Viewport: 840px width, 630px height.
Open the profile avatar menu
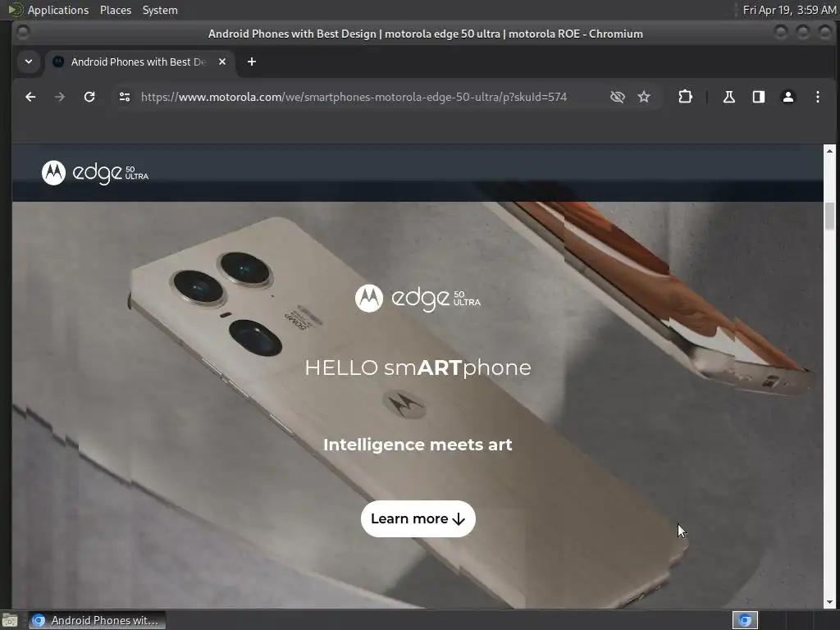tap(788, 97)
